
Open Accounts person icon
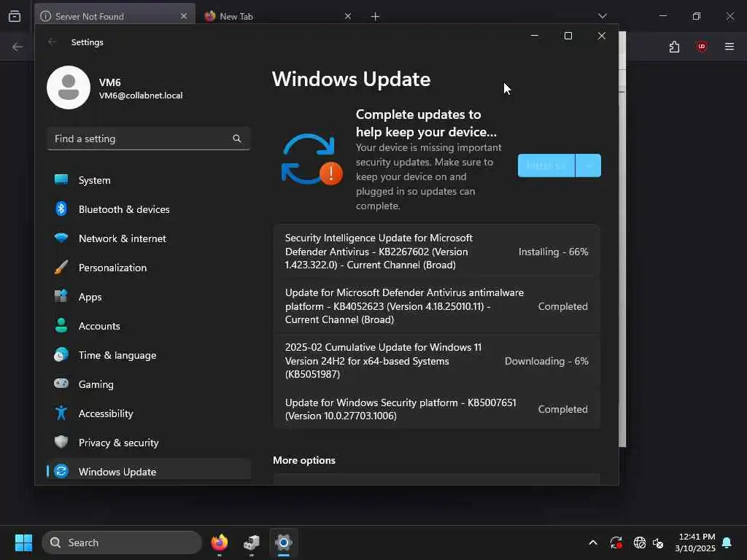pos(61,325)
